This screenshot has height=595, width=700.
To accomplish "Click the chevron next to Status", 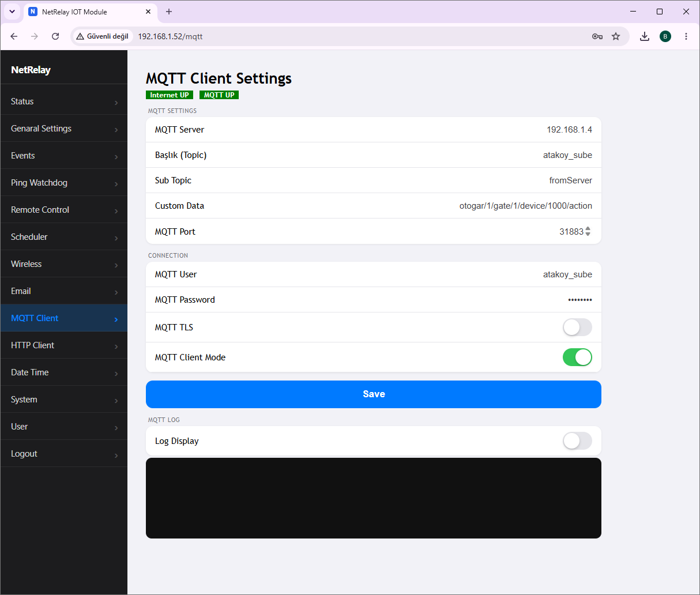I will point(116,103).
